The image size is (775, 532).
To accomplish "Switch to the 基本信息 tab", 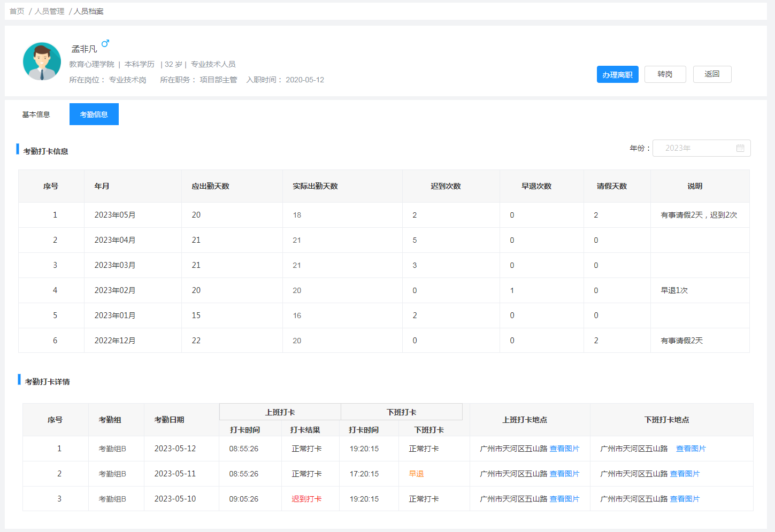I will click(36, 114).
